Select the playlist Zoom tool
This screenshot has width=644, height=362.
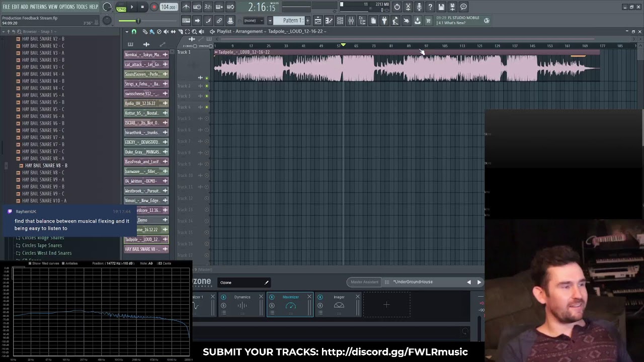click(x=194, y=32)
